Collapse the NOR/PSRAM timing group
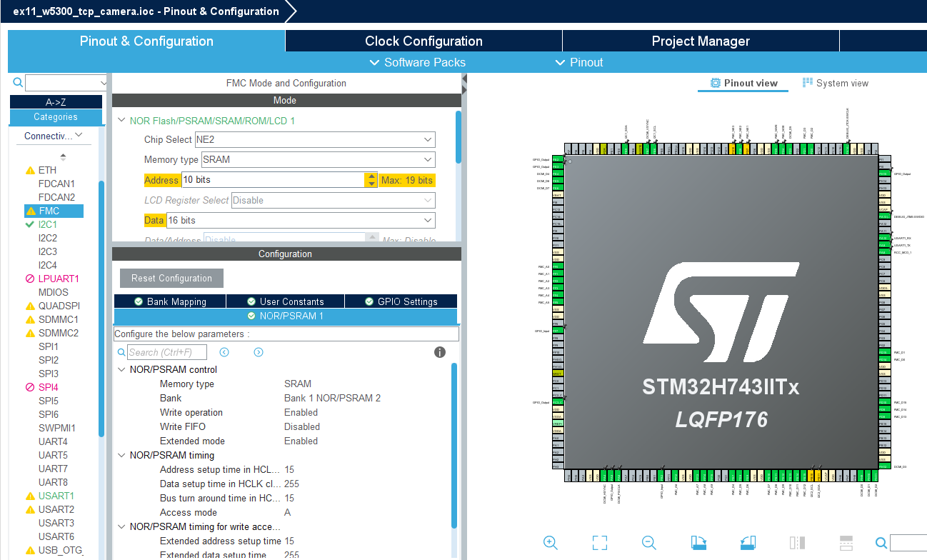This screenshot has width=927, height=560. coord(121,455)
